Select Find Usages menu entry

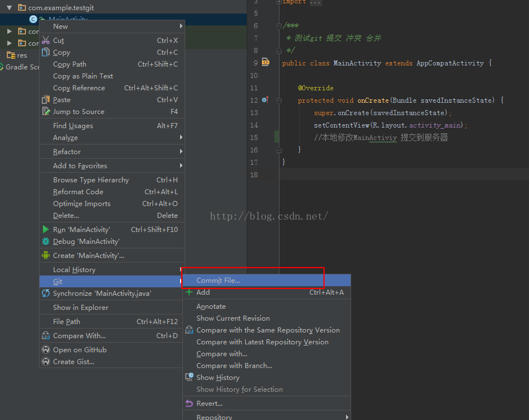click(x=73, y=126)
